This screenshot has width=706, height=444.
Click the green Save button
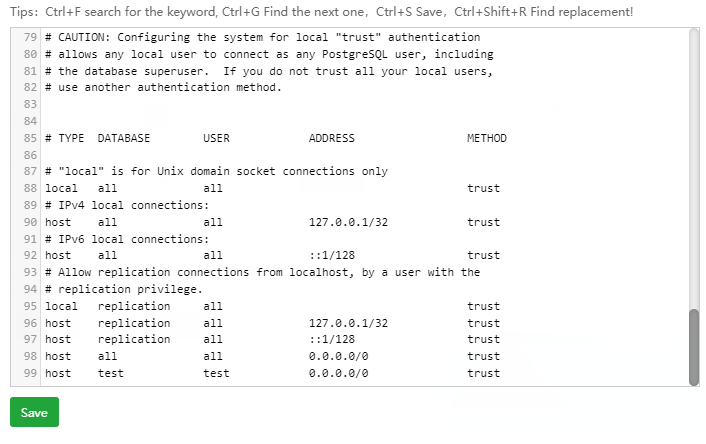point(34,412)
